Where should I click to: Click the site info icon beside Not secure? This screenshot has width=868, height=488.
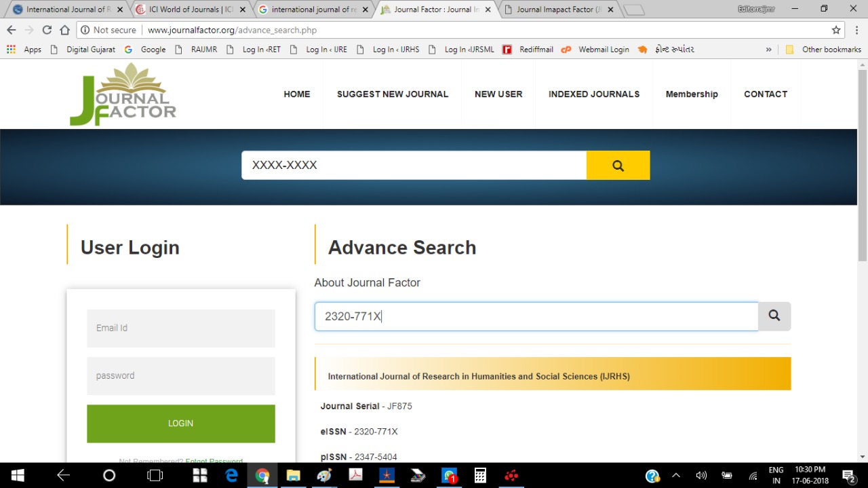click(x=85, y=30)
